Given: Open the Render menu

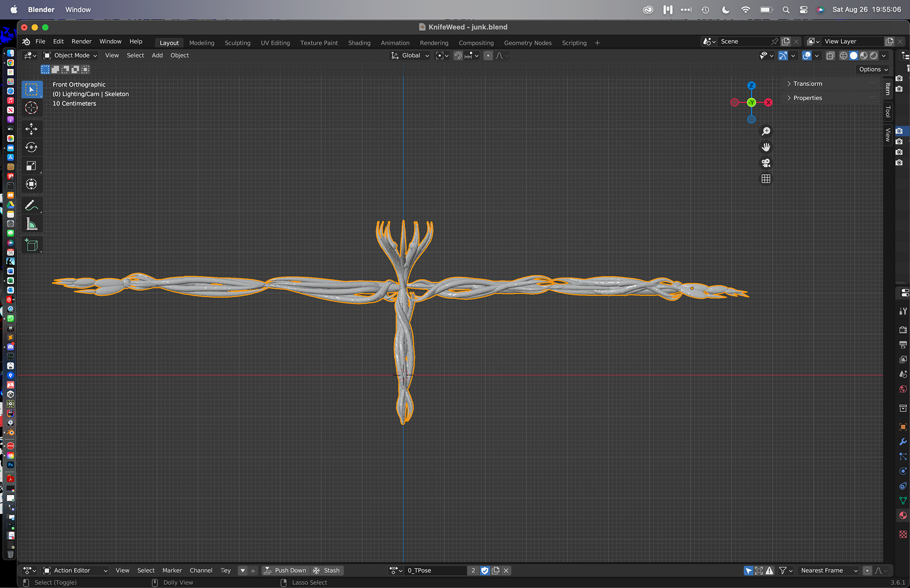Looking at the screenshot, I should pos(82,42).
